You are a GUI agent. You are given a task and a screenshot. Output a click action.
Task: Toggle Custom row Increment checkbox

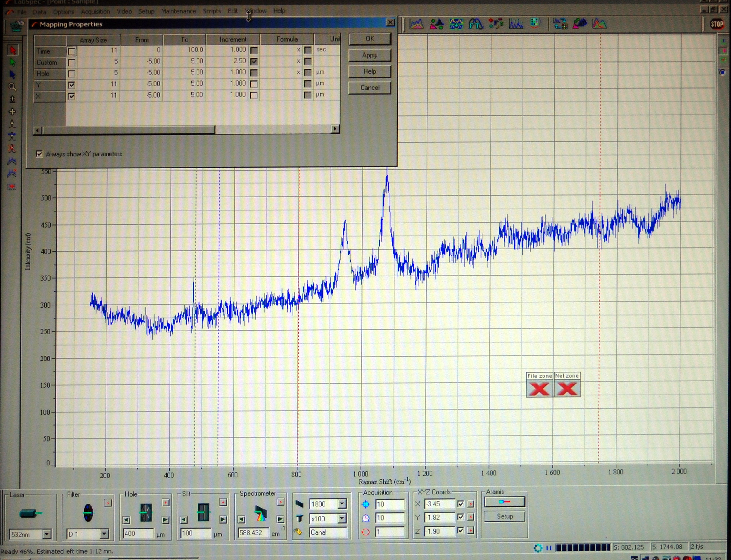coord(254,61)
